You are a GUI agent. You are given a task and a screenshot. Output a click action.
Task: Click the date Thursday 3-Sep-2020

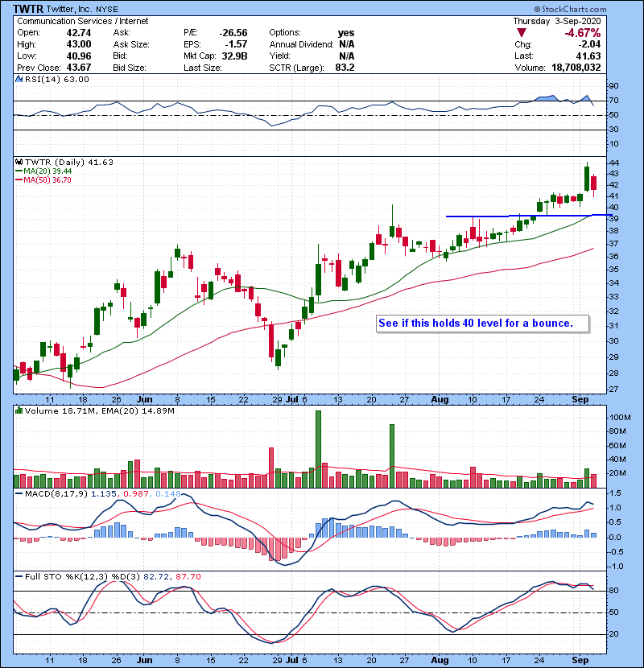(x=556, y=21)
